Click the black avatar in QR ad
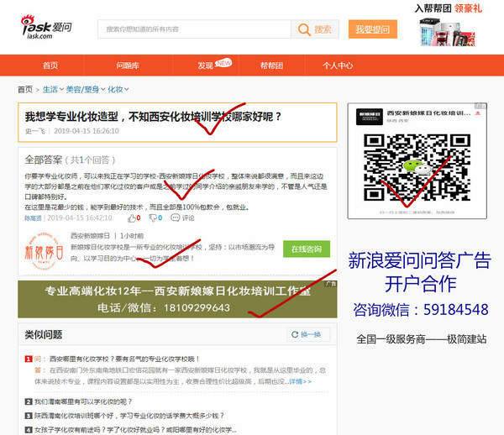Image resolution: width=504 pixels, height=435 pixels. pos(370,116)
